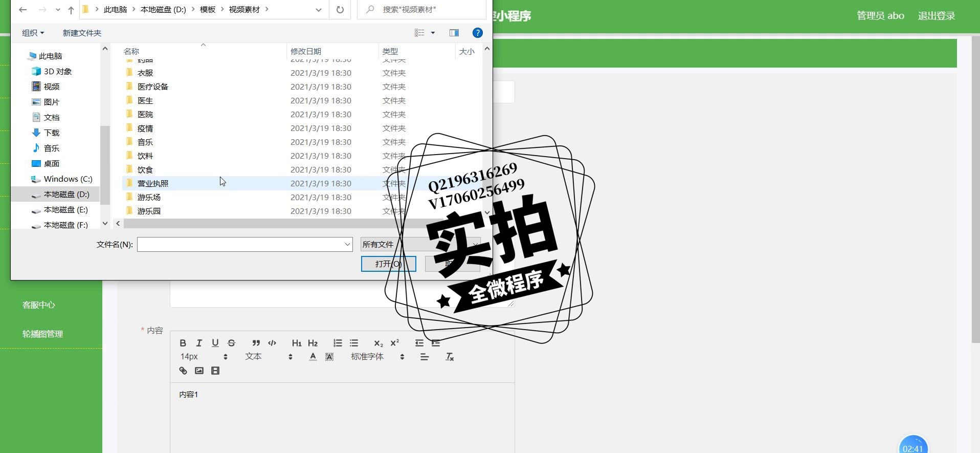Apply H1 heading in editor
980x453 pixels.
[x=297, y=343]
